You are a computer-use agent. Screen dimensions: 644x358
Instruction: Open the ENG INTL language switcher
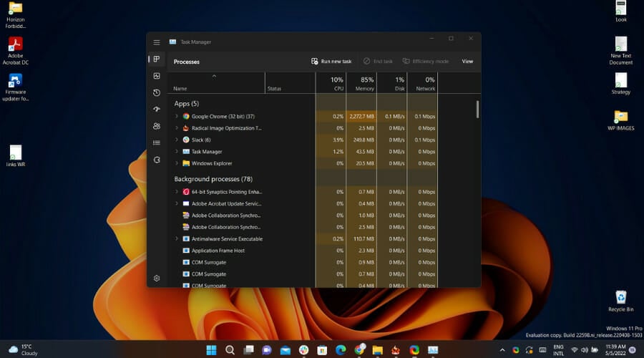click(x=558, y=350)
